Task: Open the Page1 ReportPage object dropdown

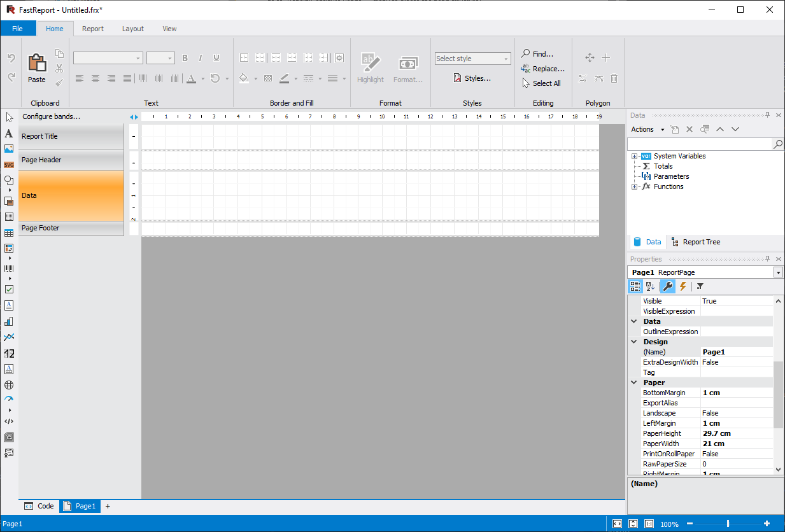Action: pos(778,272)
